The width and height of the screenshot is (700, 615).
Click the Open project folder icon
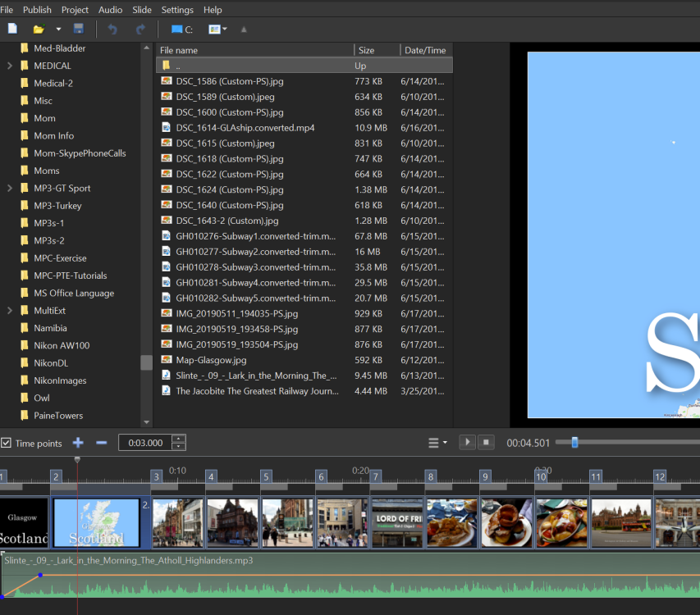click(x=38, y=29)
